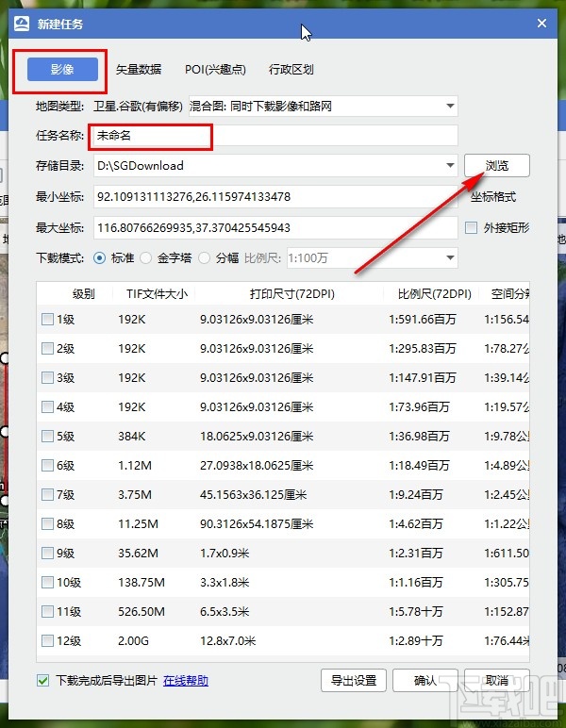The height and width of the screenshot is (728, 566).
Task: Check the 9级 level checkbox
Action: [47, 554]
